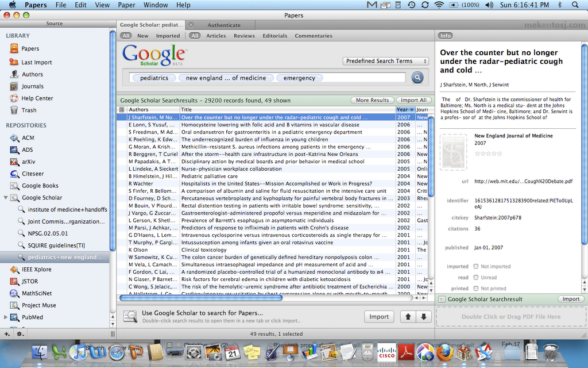The image size is (588, 368).
Task: Click the Wi-Fi status icon
Action: tap(439, 5)
